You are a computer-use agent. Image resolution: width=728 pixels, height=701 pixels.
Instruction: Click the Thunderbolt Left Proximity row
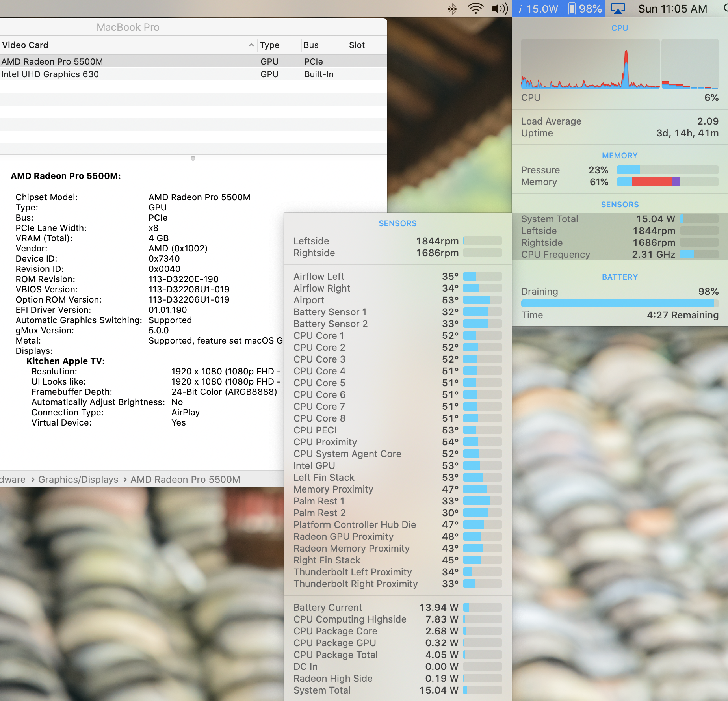click(x=397, y=572)
